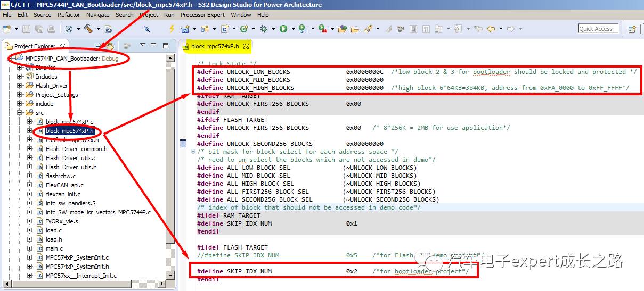Image resolution: width=644 pixels, height=291 pixels.
Task: Select block_mpc574xP.h in the tree
Action: pos(69,131)
